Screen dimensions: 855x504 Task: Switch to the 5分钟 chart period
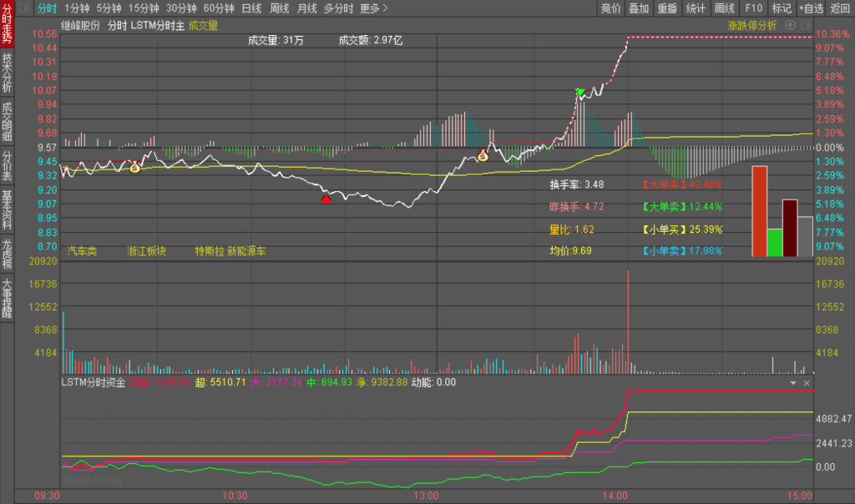pos(109,8)
